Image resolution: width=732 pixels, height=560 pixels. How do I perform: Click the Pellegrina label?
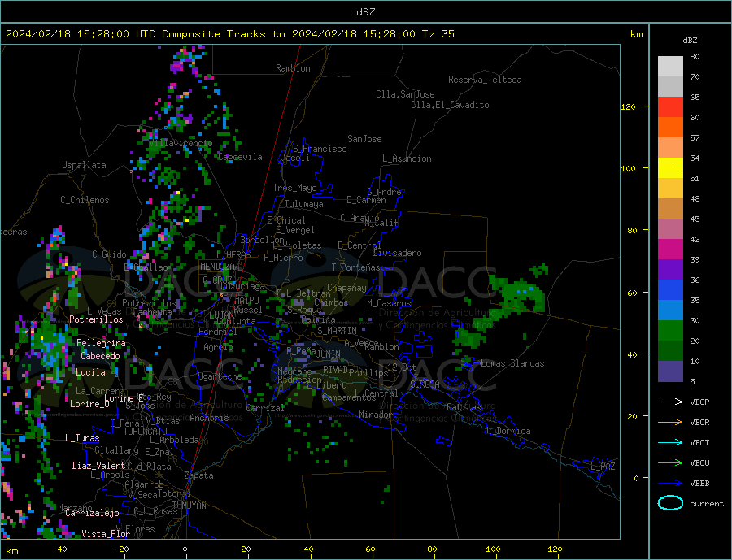click(x=102, y=343)
